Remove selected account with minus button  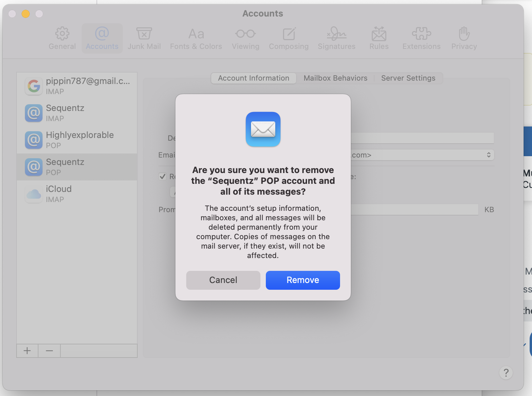[49, 351]
